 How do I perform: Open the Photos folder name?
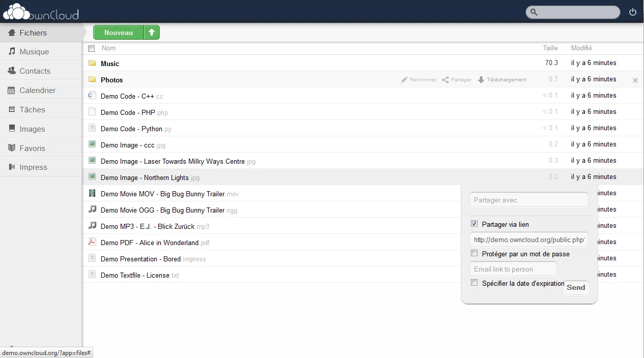[112, 80]
